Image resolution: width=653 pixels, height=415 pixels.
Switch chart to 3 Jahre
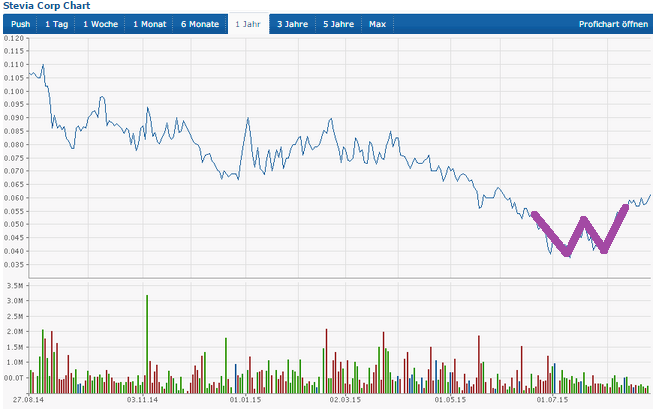(292, 24)
